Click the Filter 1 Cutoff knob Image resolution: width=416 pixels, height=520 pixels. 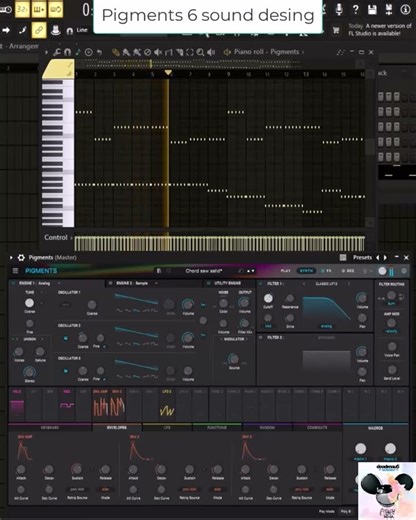268,298
